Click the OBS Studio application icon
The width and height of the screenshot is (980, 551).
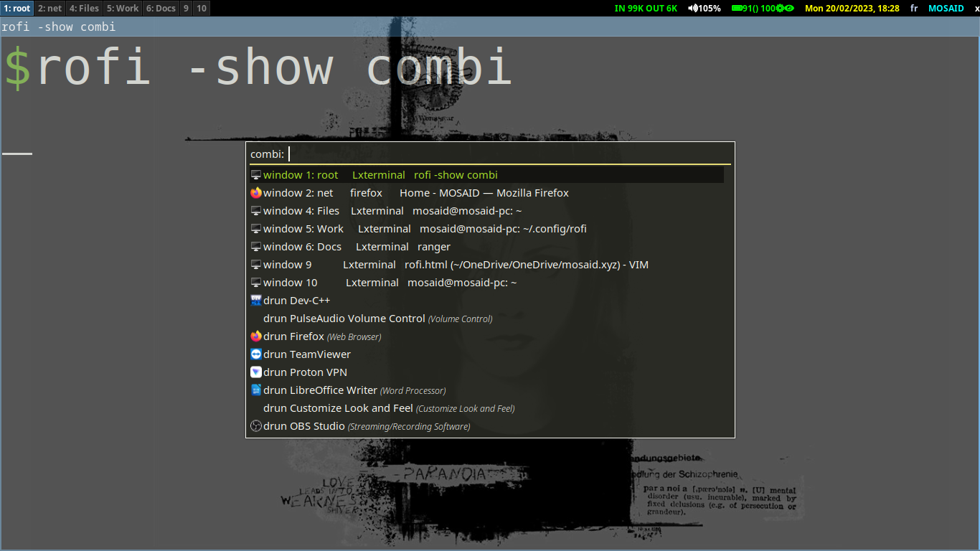pos(256,426)
